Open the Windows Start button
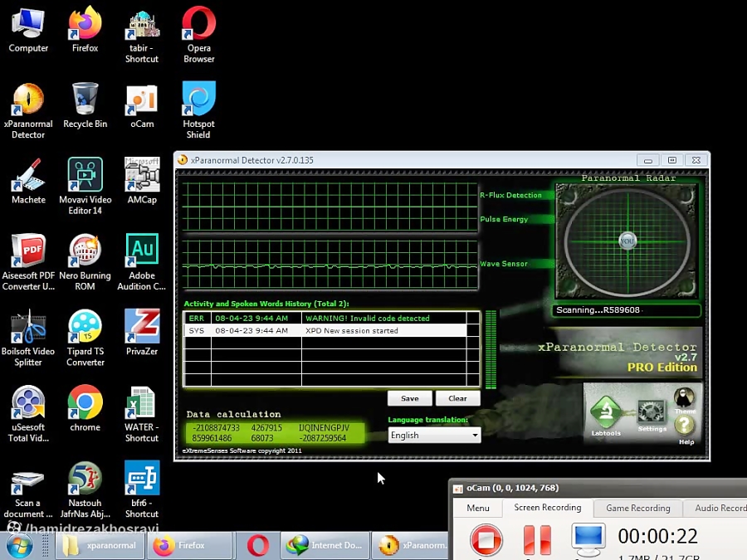The height and width of the screenshot is (560, 747). (19, 545)
